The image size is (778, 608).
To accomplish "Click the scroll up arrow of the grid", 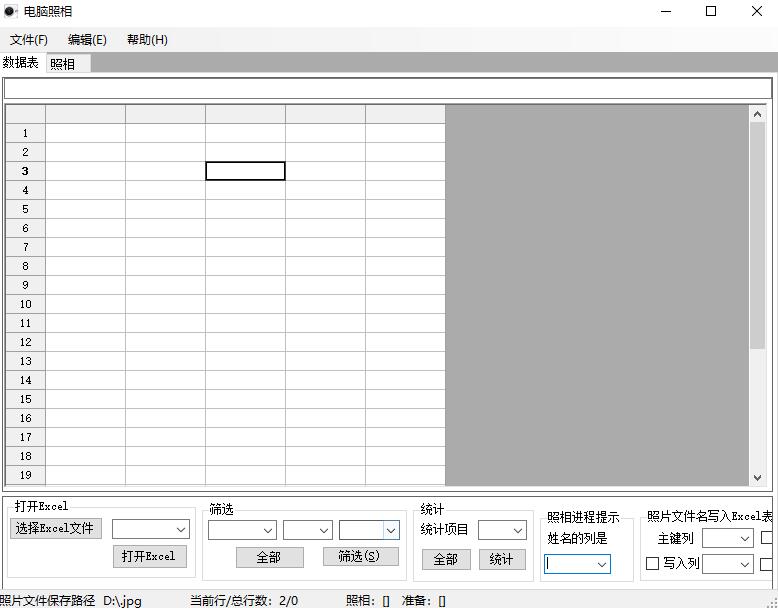I will pyautogui.click(x=757, y=114).
